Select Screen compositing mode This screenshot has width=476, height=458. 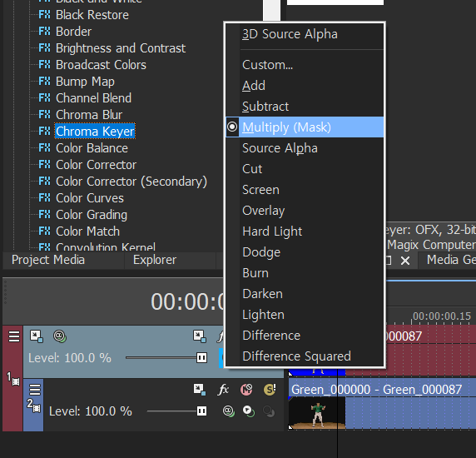(x=305, y=190)
